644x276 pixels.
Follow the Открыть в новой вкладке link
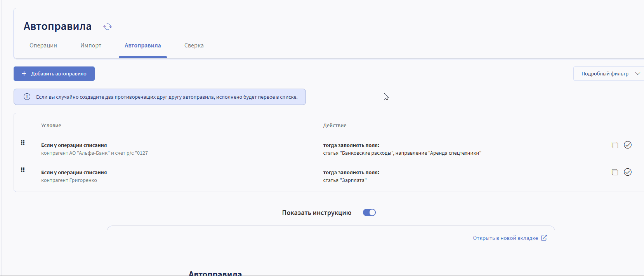(505, 238)
